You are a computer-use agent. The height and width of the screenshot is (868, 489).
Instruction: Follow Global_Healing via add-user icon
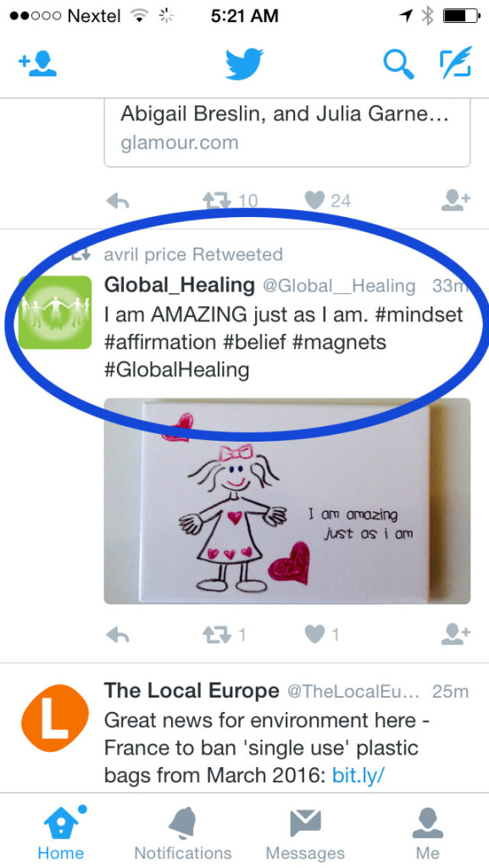click(x=456, y=634)
